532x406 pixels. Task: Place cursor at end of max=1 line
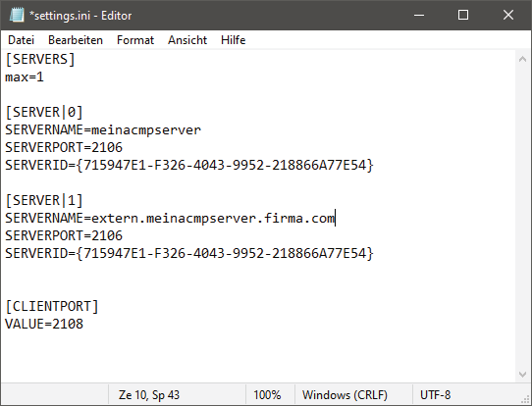(44, 77)
